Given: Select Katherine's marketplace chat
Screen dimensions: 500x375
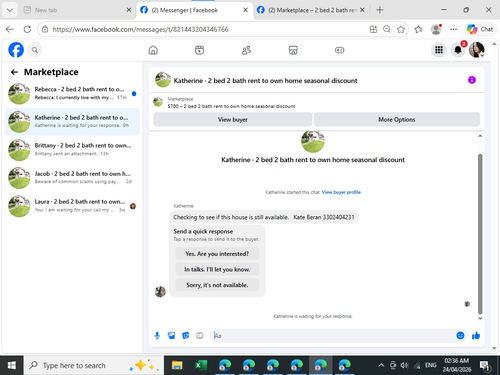Looking at the screenshot, I should pos(72,122).
